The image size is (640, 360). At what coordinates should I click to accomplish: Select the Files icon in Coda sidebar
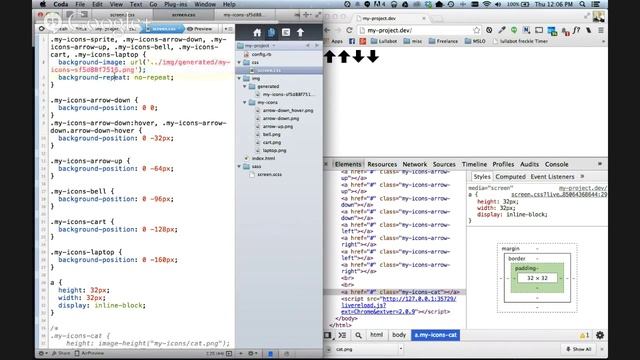271,32
